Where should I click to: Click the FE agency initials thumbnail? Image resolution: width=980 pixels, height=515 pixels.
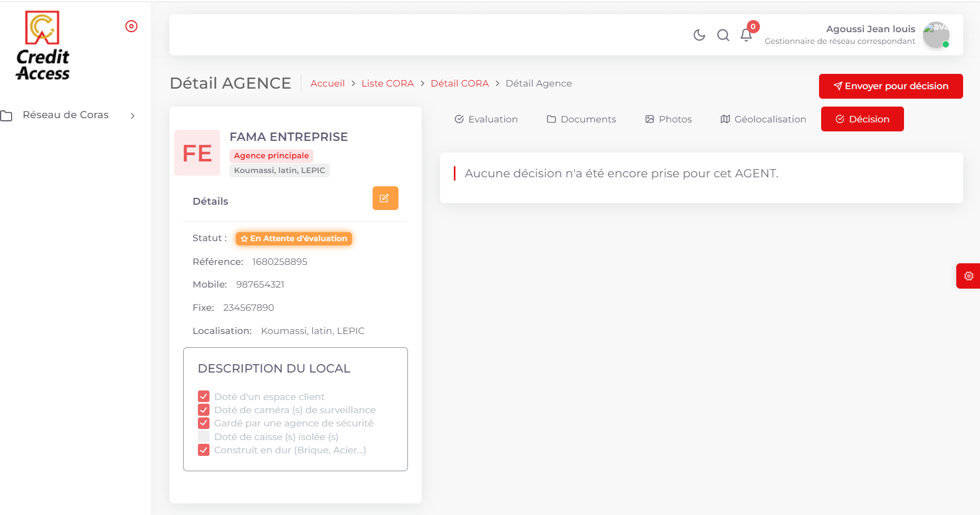click(197, 153)
